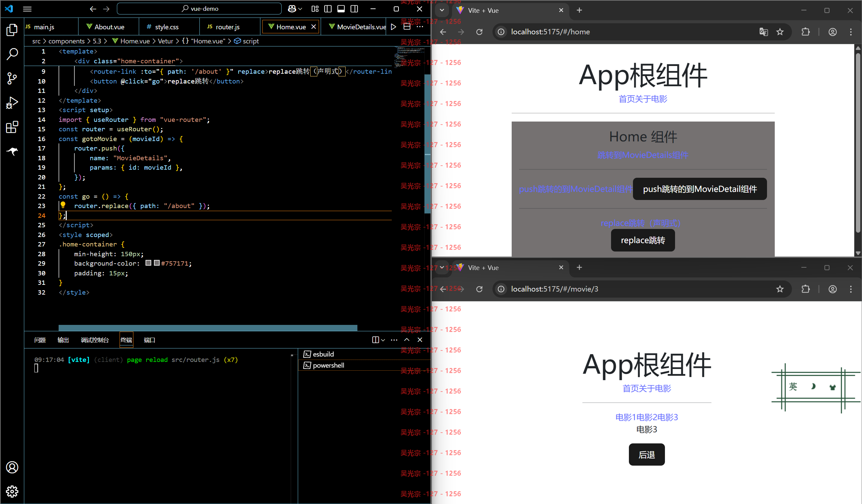Click the replace跳转 button on Home page
Screen dimensions: 862x504
(x=643, y=240)
